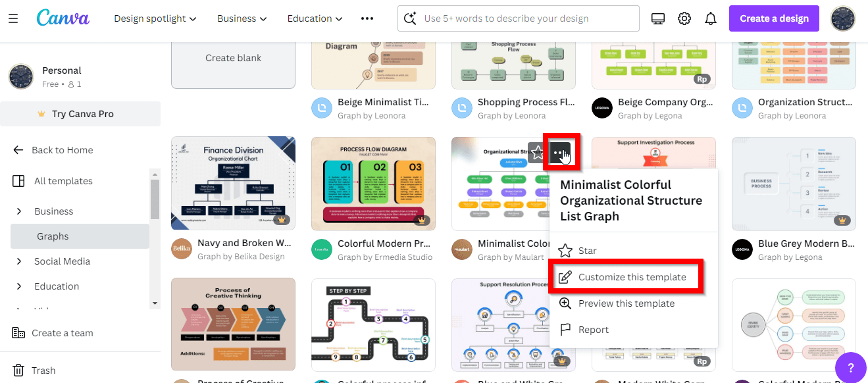Click the Create a design button
The width and height of the screenshot is (868, 383).
(774, 18)
